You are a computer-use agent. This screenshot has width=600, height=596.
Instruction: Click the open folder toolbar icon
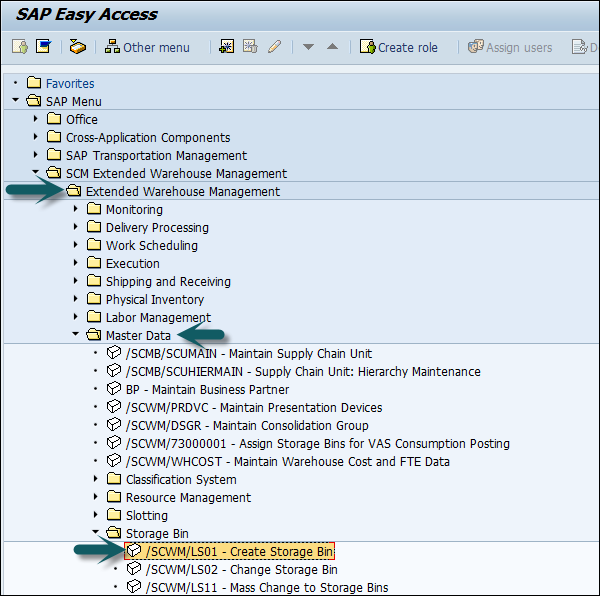point(78,47)
